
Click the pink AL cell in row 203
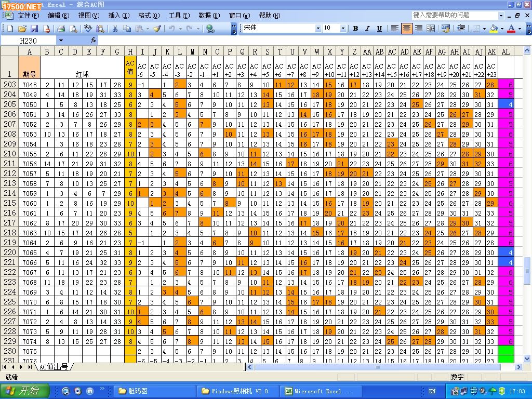(506, 85)
